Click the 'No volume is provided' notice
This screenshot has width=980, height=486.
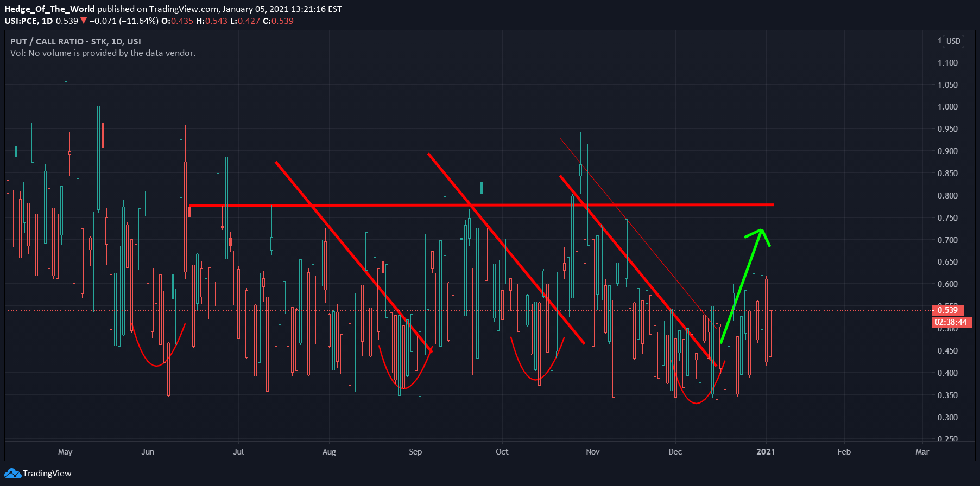click(103, 53)
